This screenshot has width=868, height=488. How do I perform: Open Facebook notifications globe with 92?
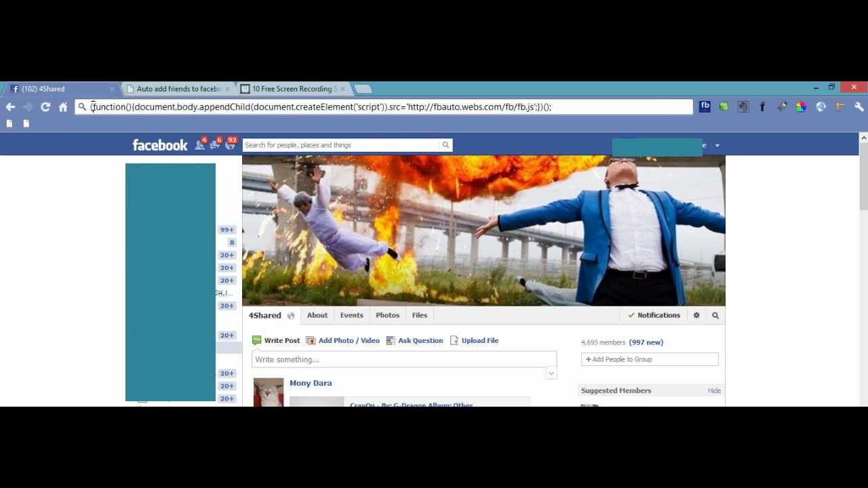(231, 144)
